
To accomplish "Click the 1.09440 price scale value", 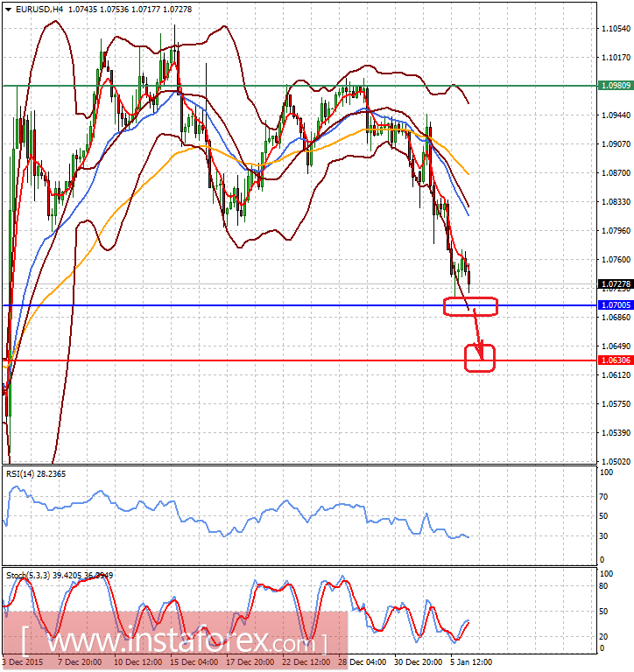I will 616,115.
